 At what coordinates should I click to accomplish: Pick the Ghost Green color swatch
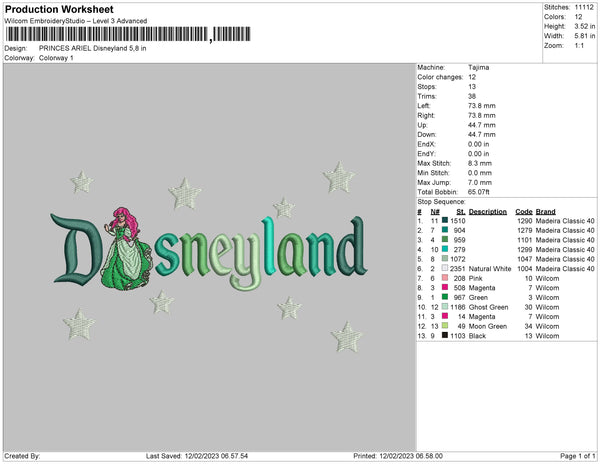pos(445,306)
